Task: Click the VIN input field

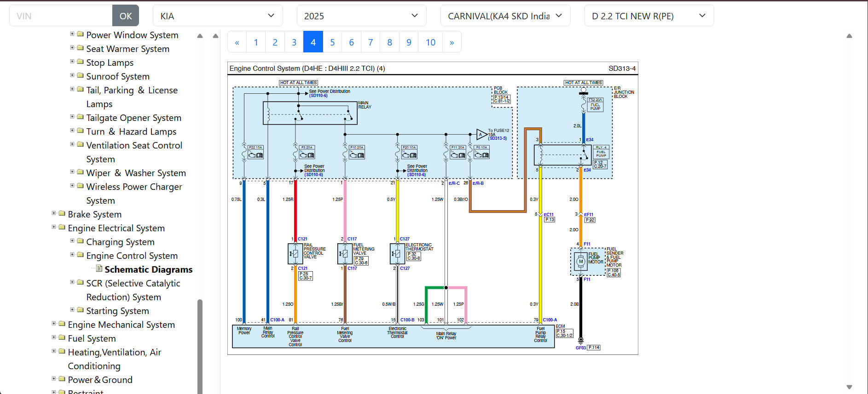Action: (x=61, y=16)
